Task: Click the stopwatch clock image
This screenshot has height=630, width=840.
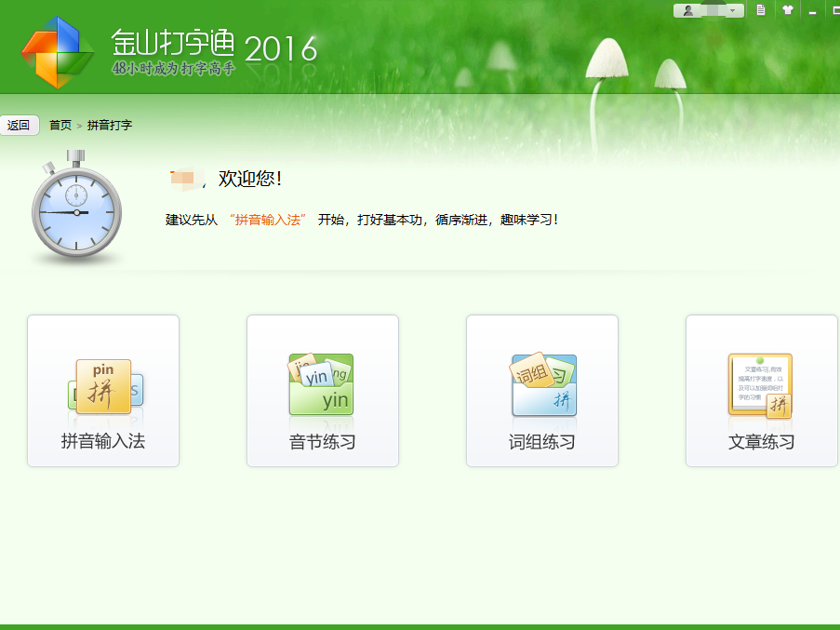Action: pyautogui.click(x=76, y=207)
